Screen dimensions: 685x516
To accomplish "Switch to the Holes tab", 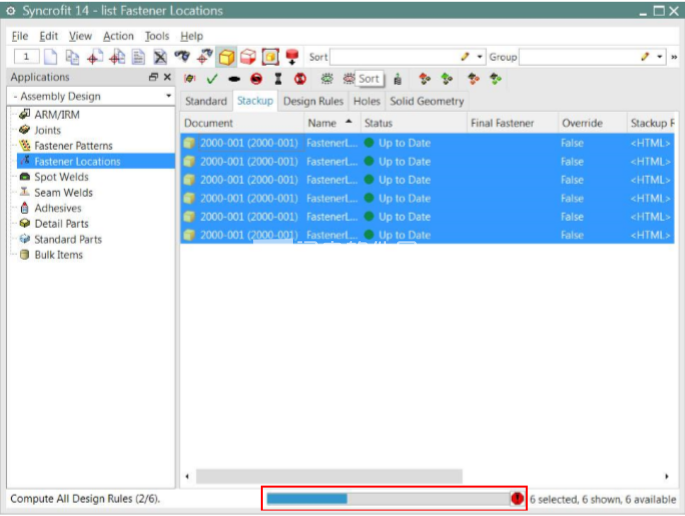I will click(367, 101).
